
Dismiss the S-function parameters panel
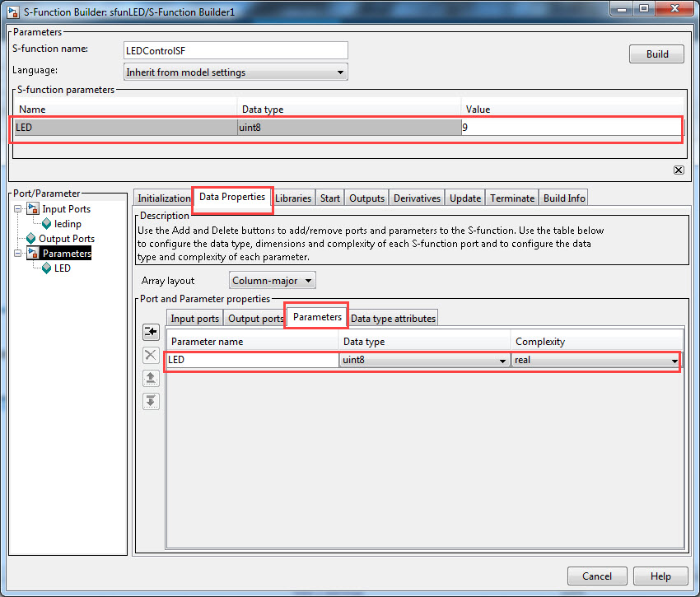point(679,170)
